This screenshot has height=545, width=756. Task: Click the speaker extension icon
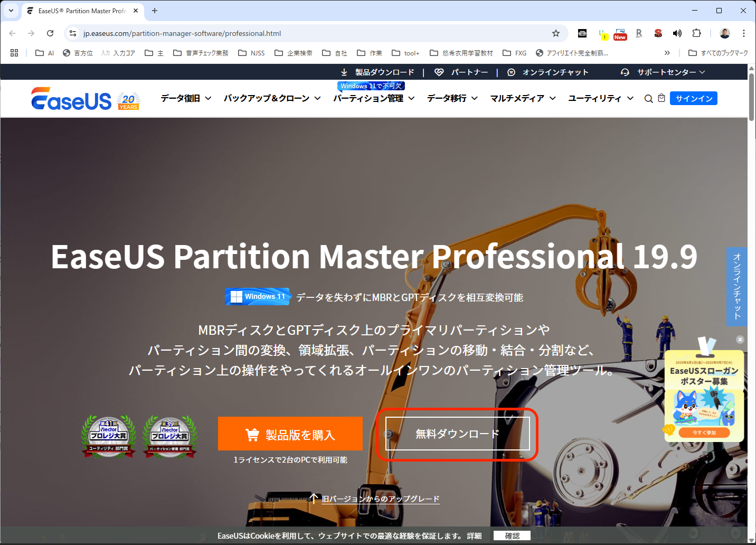pos(677,33)
